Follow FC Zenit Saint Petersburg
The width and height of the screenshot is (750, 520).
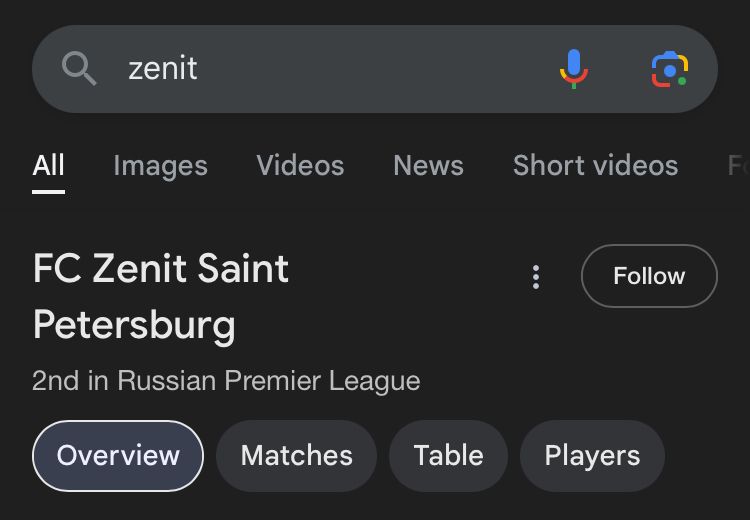coord(649,276)
